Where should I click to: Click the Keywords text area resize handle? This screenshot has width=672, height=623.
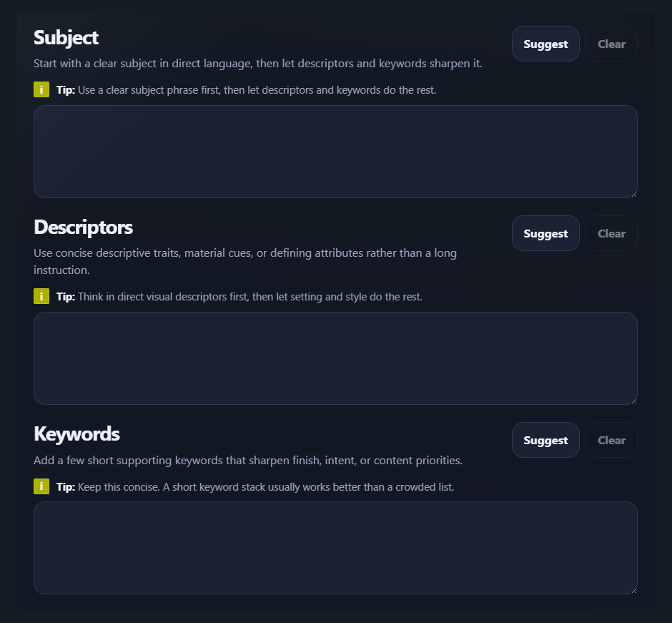tap(633, 589)
